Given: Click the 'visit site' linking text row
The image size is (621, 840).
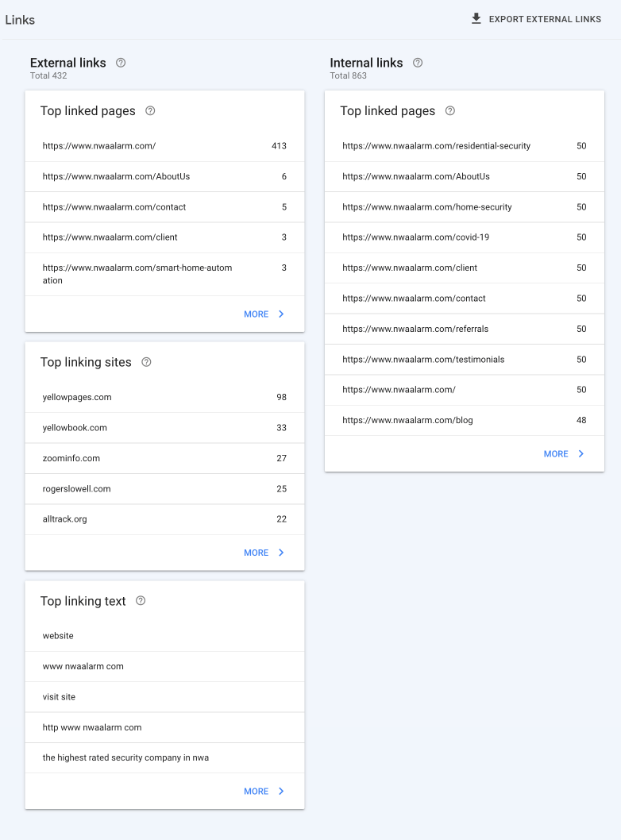Looking at the screenshot, I should click(164, 697).
